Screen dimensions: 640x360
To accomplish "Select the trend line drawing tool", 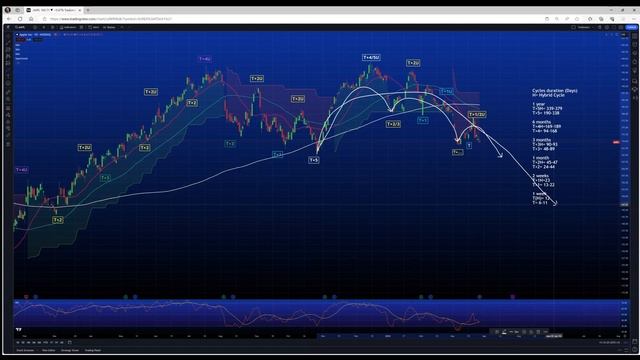I will tap(8, 42).
